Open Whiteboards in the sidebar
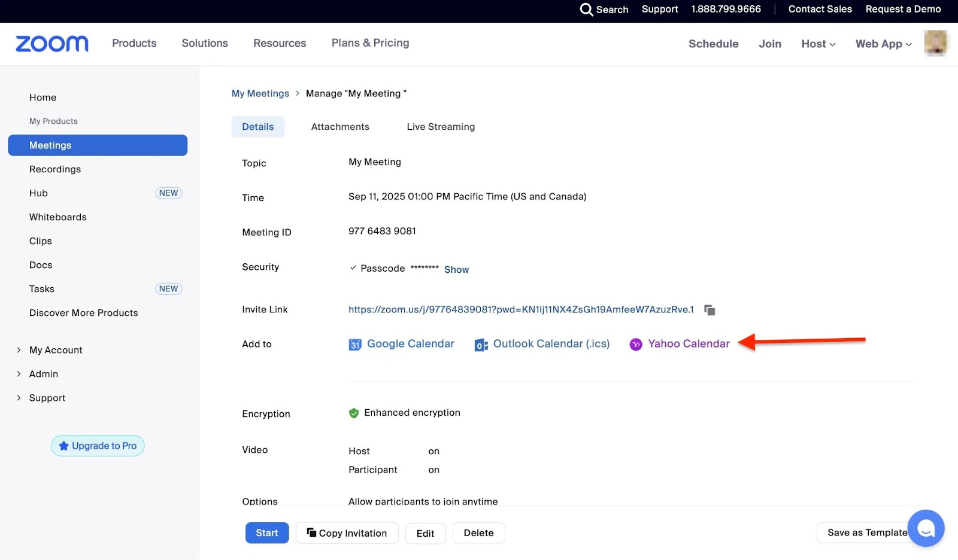Viewport: 958px width, 560px height. pos(58,217)
